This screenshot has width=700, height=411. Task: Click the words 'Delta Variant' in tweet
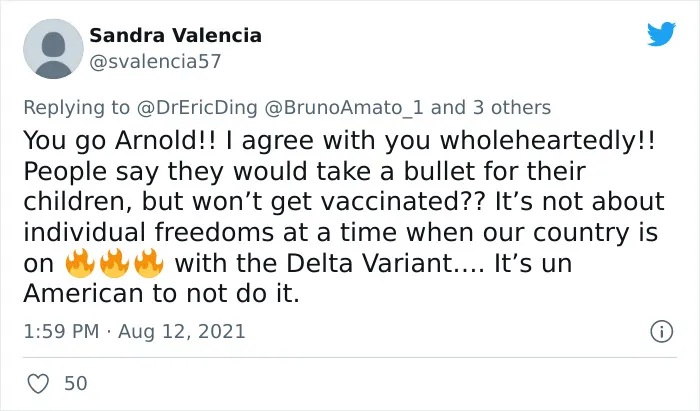369,263
